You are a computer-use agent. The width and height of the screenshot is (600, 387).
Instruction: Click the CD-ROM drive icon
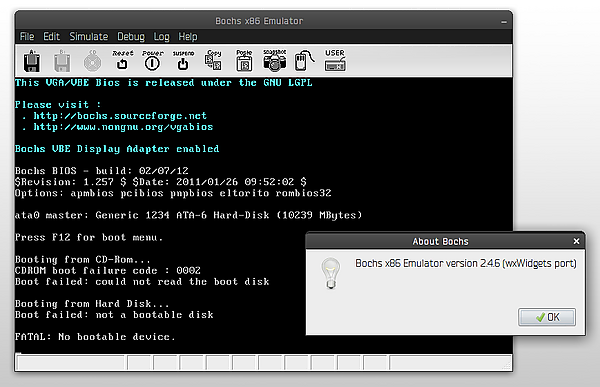[93, 61]
